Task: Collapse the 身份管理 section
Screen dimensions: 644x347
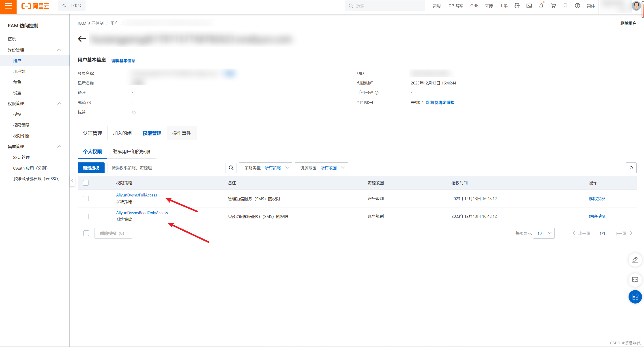Action: point(59,50)
